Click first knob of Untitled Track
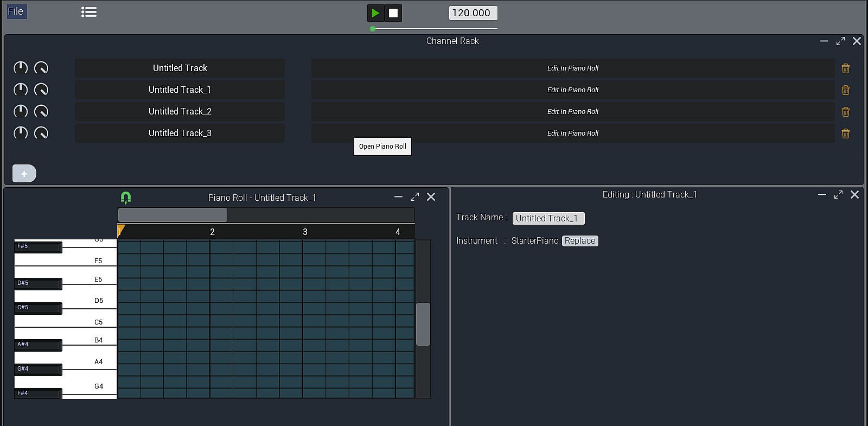868x426 pixels. coord(21,68)
